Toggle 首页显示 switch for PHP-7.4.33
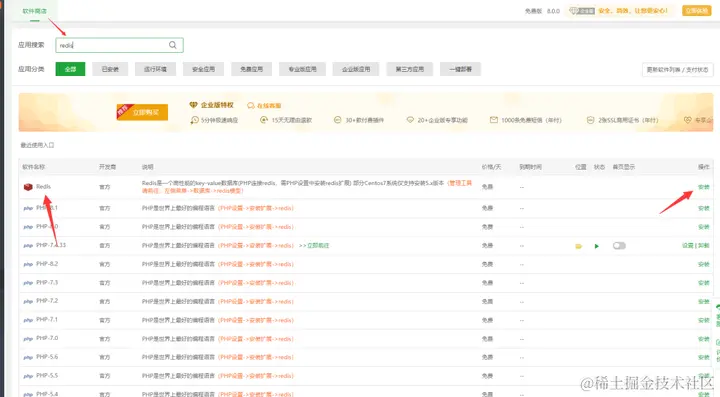The height and width of the screenshot is (397, 720). 619,246
